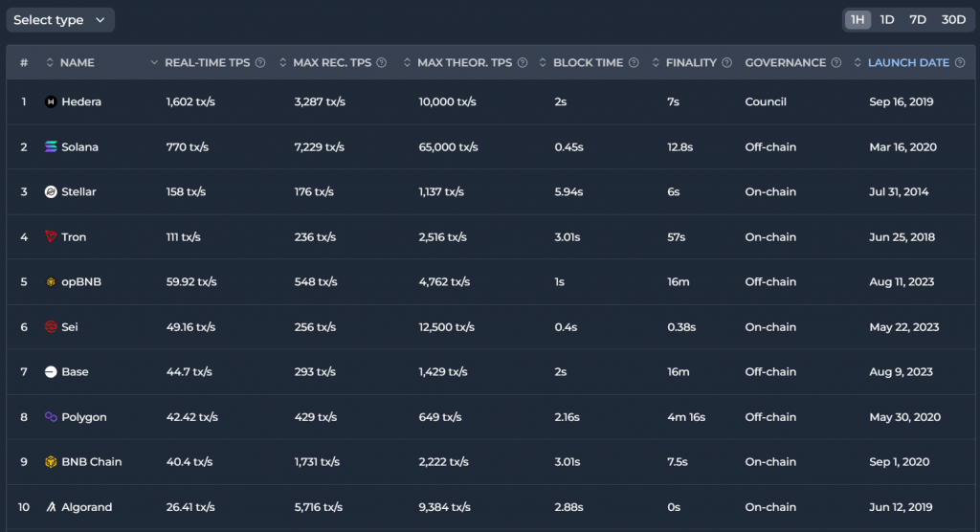Select Polygon's 4m 16s finality cell
The width and height of the screenshot is (980, 532).
click(686, 417)
